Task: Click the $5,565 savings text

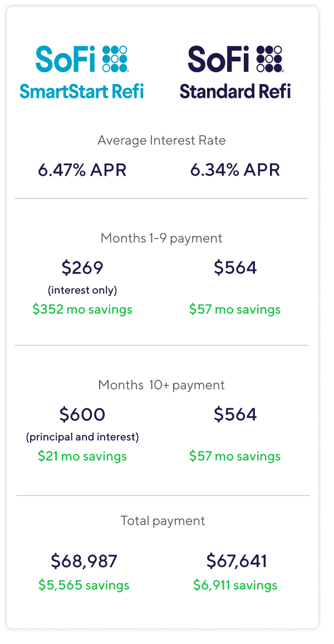Action: pos(84,585)
